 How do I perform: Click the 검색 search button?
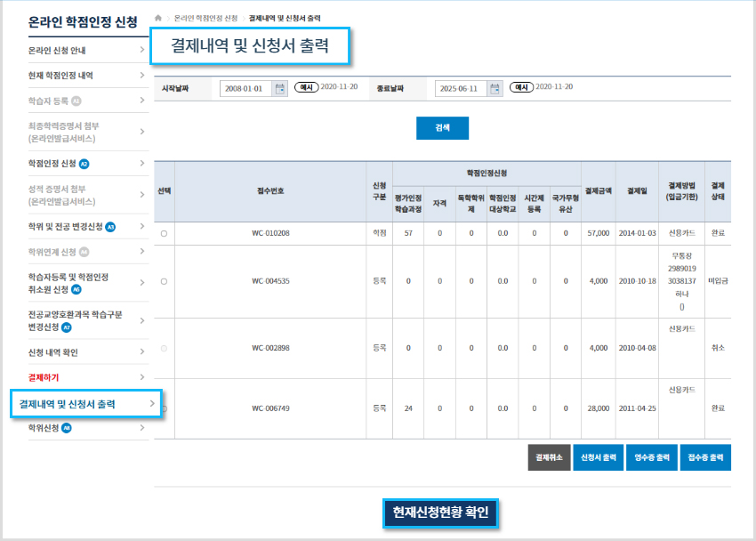[442, 128]
